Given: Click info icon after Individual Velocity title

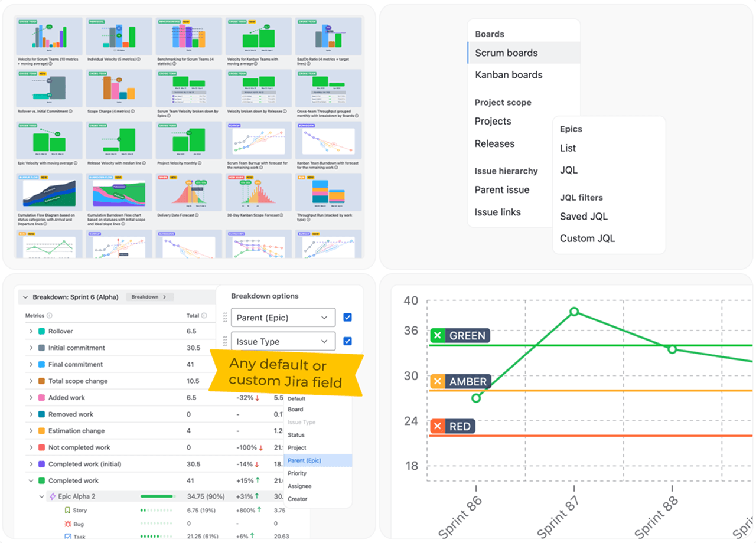Looking at the screenshot, I should tap(138, 60).
